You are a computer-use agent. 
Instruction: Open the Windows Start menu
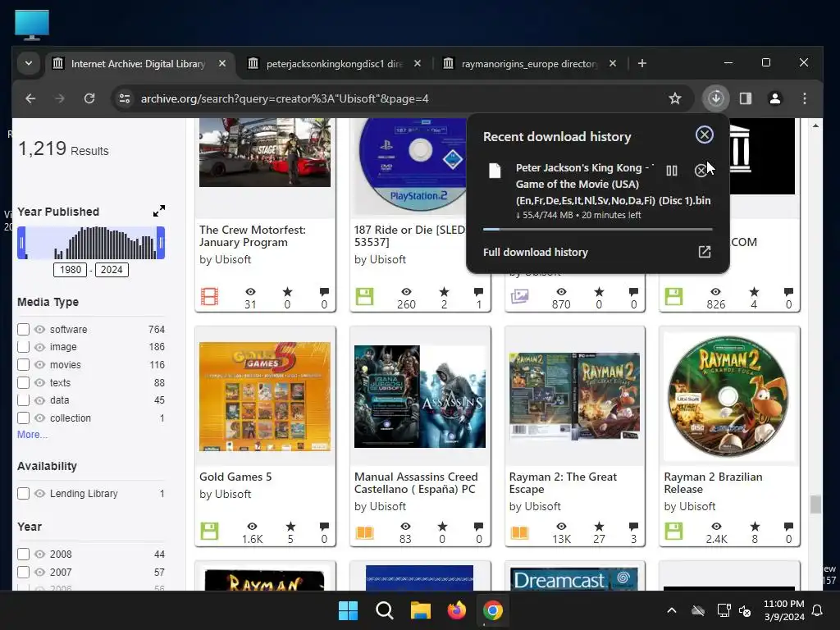point(348,610)
